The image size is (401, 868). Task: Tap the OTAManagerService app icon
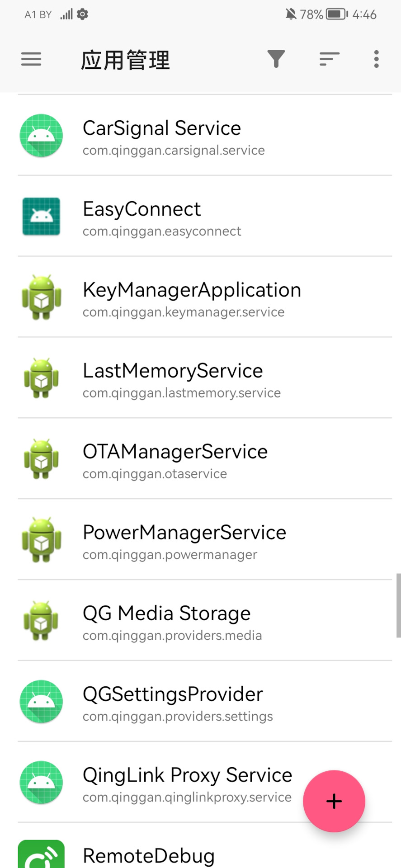coord(41,459)
